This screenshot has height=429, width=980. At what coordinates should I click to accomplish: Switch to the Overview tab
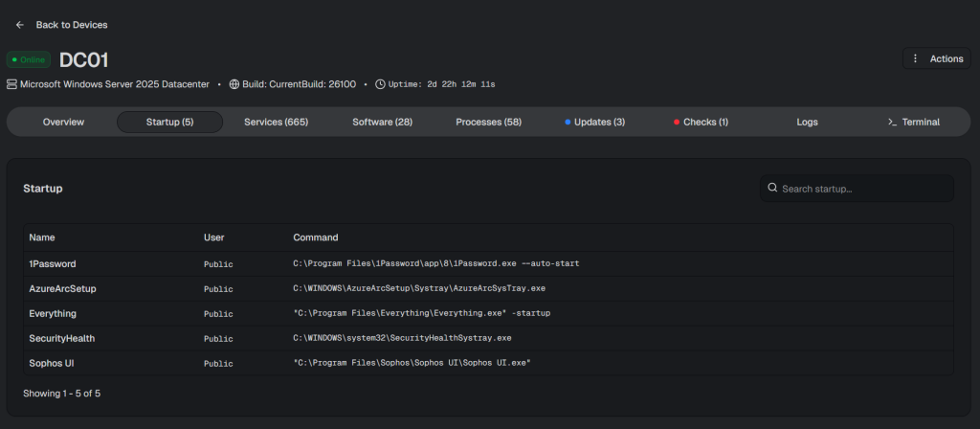point(63,122)
